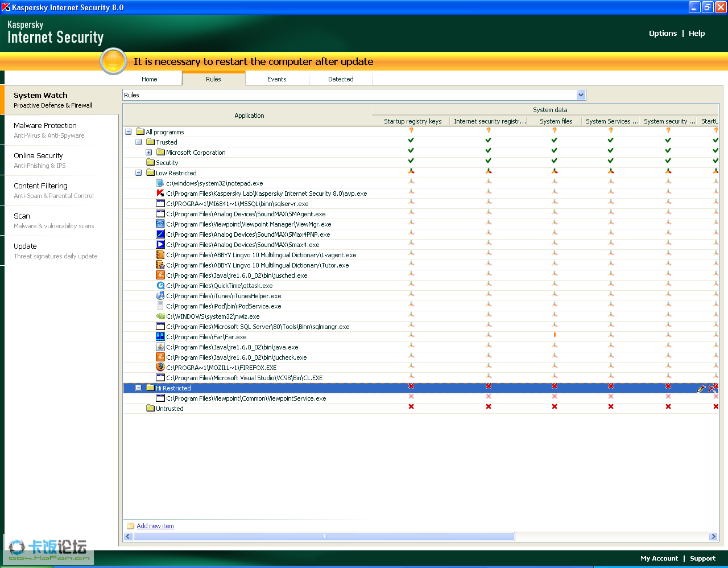Click the sqlmangr.exe row icon
The width and height of the screenshot is (728, 568).
160,327
